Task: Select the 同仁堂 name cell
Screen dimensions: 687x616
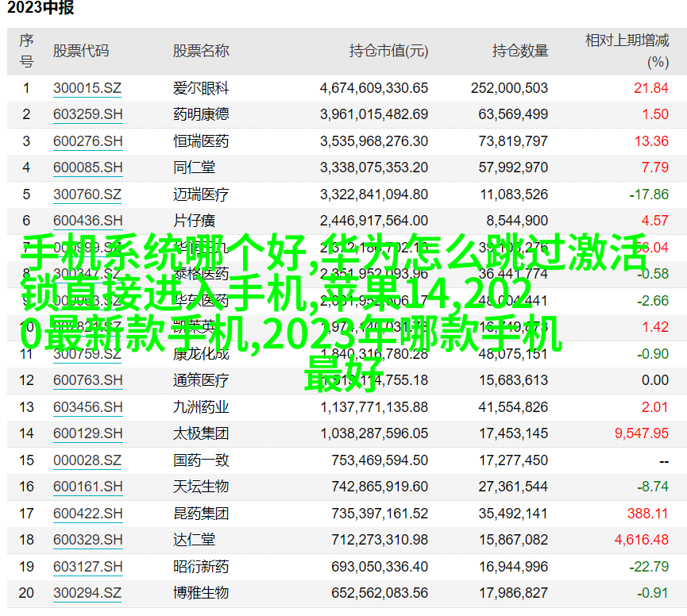Action: pos(194,167)
